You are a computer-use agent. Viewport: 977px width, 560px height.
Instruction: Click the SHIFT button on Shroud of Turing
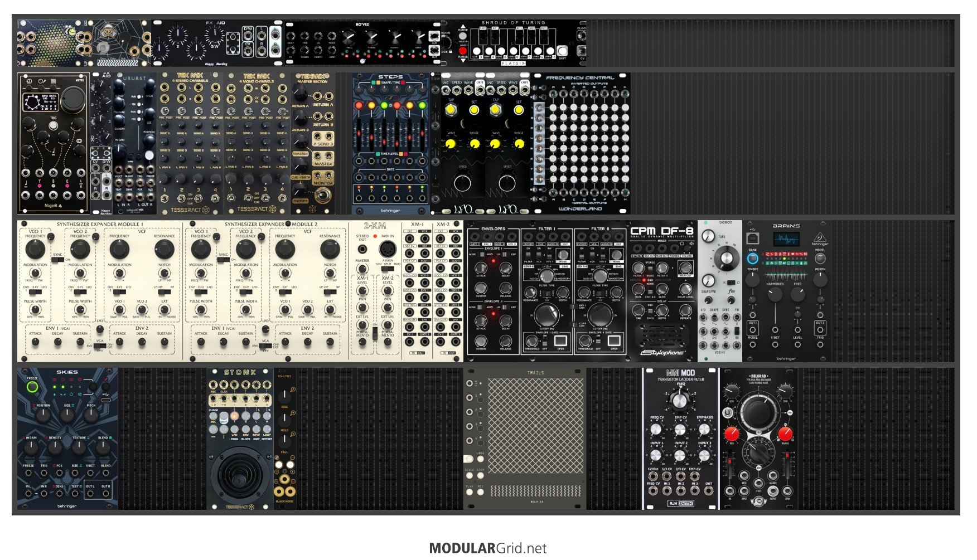562,51
